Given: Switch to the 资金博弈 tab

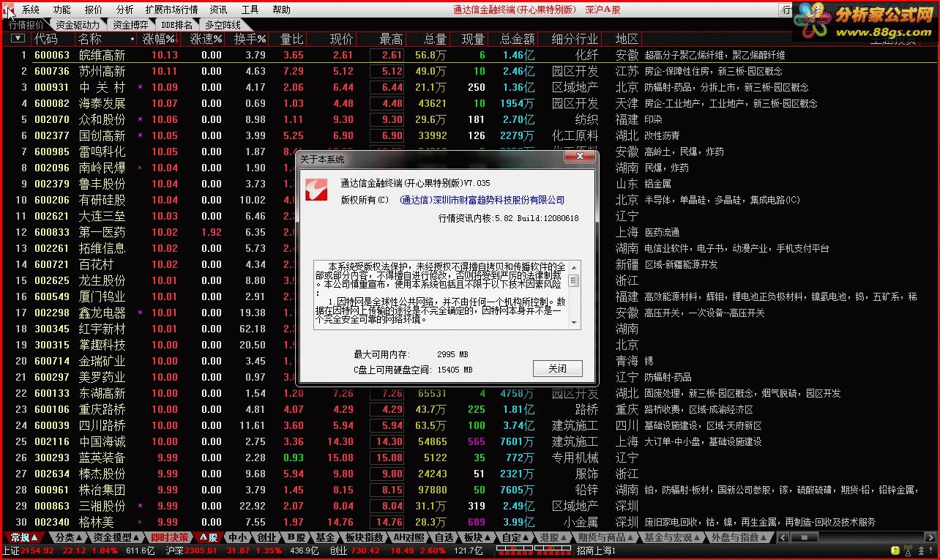Looking at the screenshot, I should (130, 24).
